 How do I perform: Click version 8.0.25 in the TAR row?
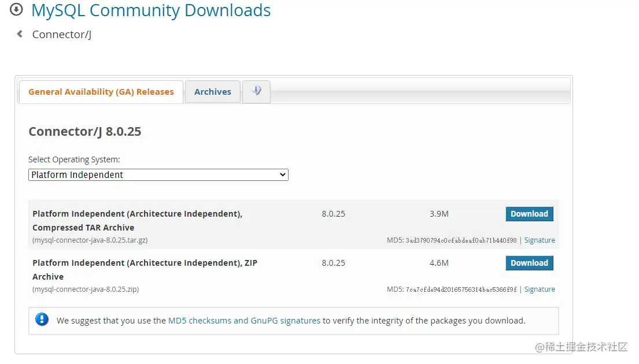coord(333,214)
